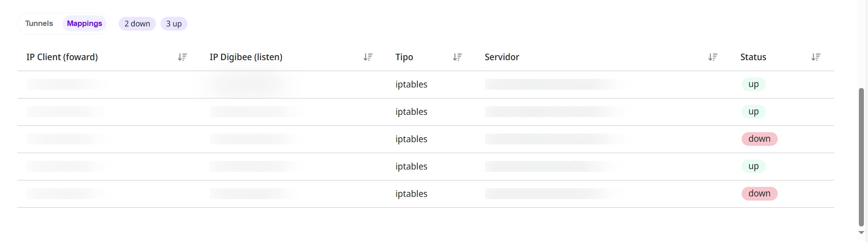Filter by the '2 down' chip
Viewport: 868px width, 242px height.
(x=137, y=24)
